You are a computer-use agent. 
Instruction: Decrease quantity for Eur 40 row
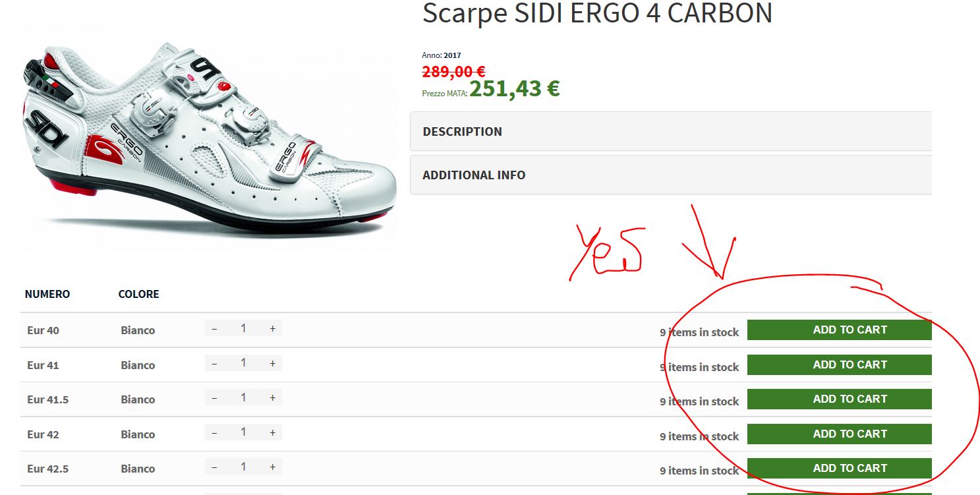pos(214,328)
